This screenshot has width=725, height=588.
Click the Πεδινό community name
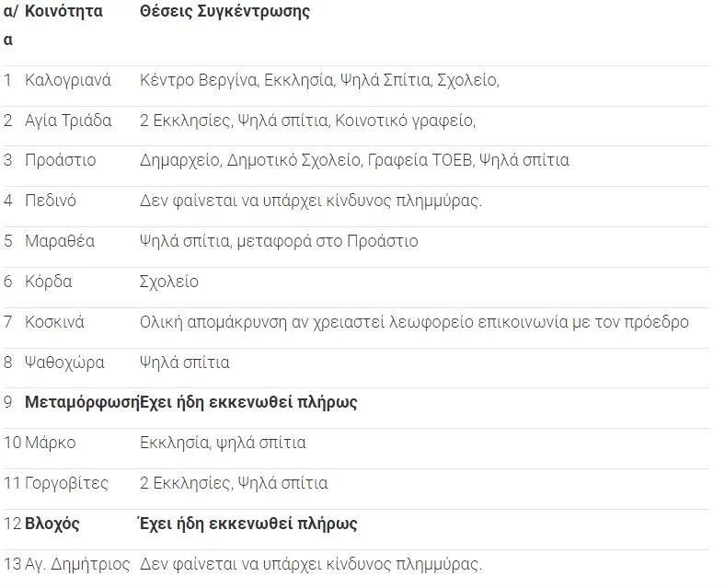click(51, 201)
